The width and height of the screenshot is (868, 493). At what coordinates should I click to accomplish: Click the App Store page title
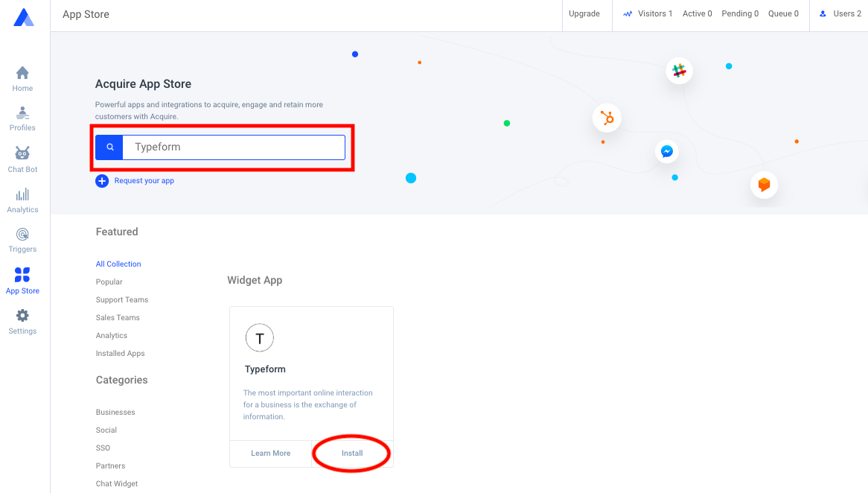click(x=86, y=14)
